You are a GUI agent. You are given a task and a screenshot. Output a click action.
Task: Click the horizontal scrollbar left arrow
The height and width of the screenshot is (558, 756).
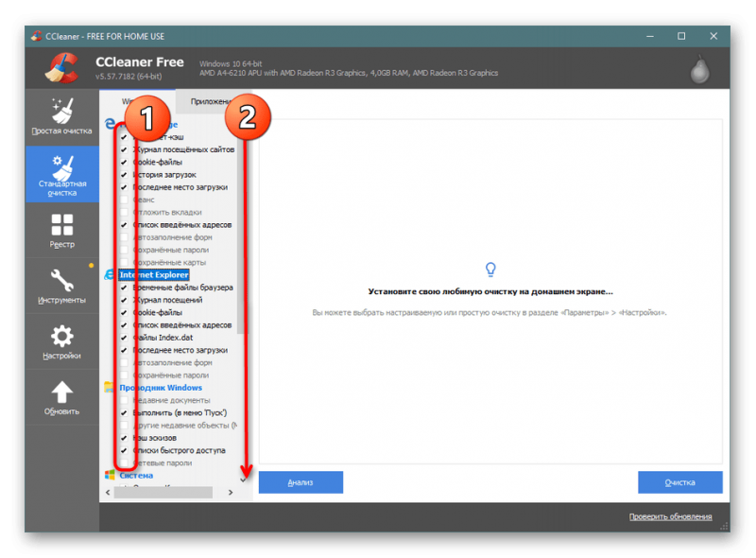(x=108, y=493)
